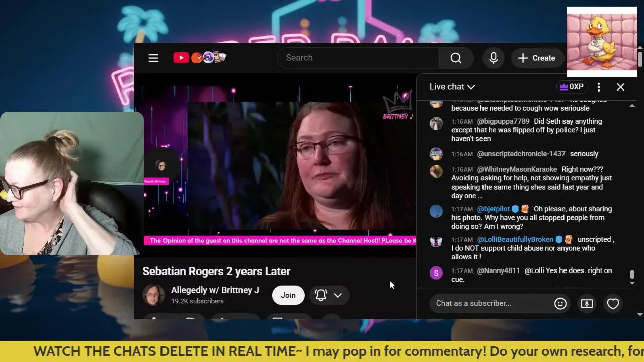This screenshot has width=644, height=362.
Task: Start voice search with the microphone icon
Action: (494, 58)
